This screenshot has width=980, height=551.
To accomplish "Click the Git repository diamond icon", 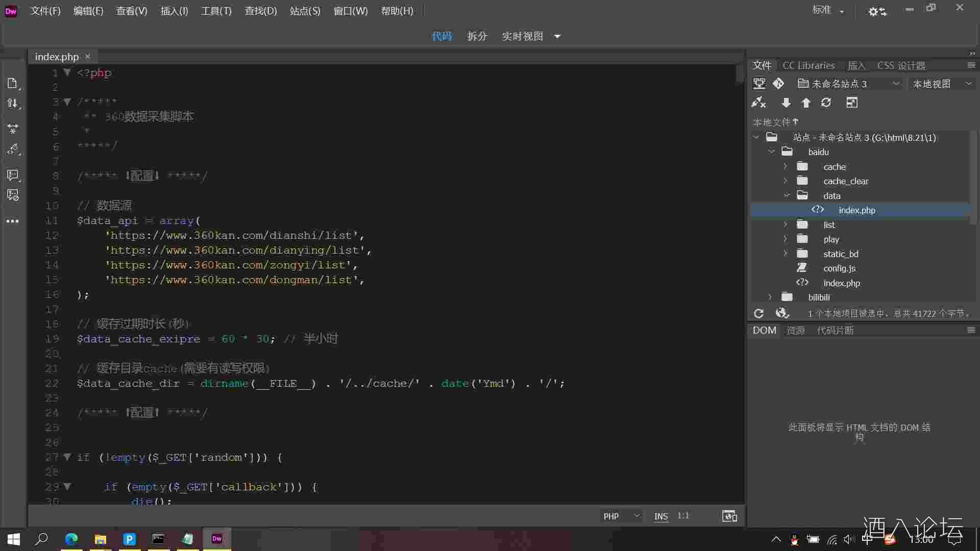I will [x=778, y=83].
